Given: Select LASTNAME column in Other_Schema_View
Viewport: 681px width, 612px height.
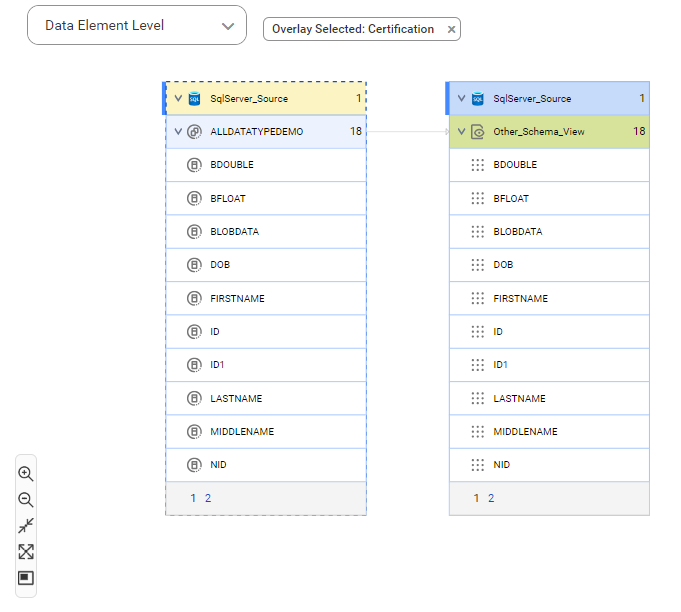Looking at the screenshot, I should tap(549, 398).
